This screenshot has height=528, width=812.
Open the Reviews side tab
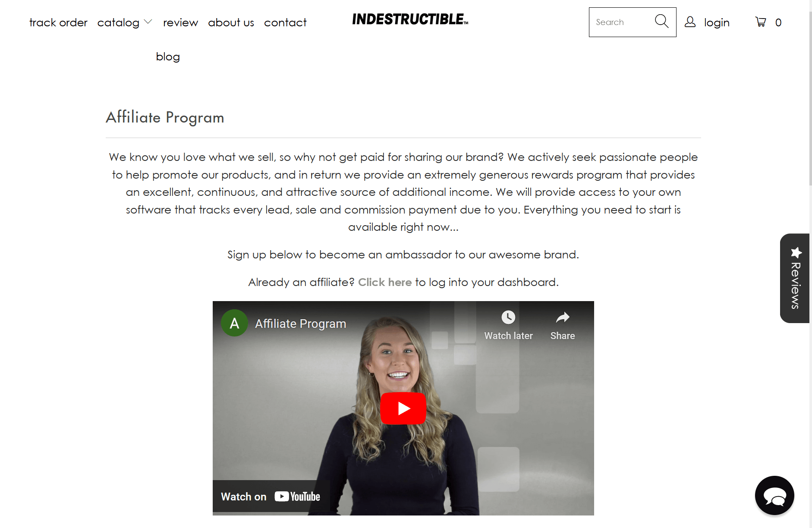pyautogui.click(x=795, y=278)
